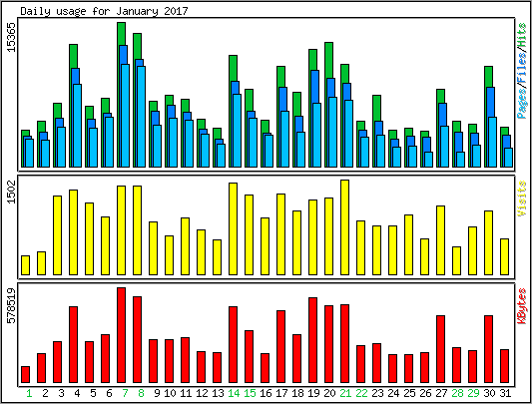This screenshot has width=532, height=404.
Task: Click the yellow visits bar for day 1
Action: click(x=25, y=265)
